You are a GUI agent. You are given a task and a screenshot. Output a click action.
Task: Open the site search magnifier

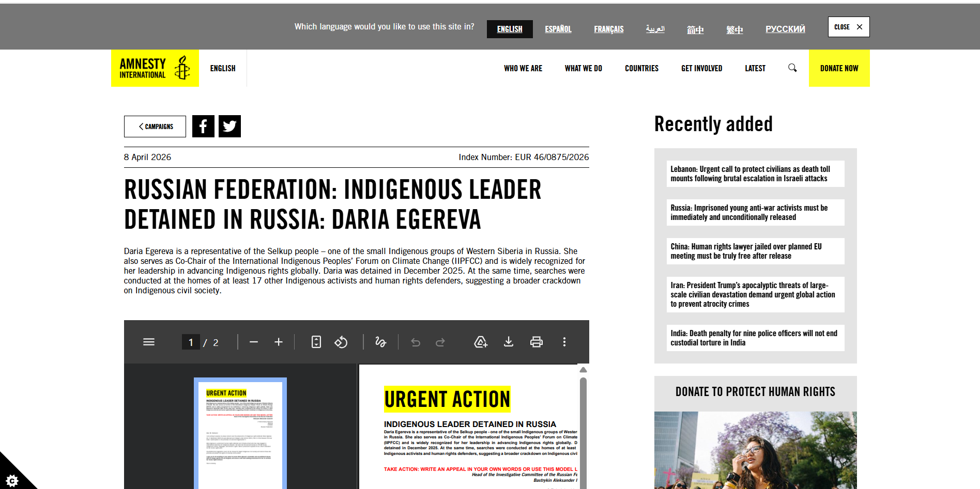(x=792, y=68)
